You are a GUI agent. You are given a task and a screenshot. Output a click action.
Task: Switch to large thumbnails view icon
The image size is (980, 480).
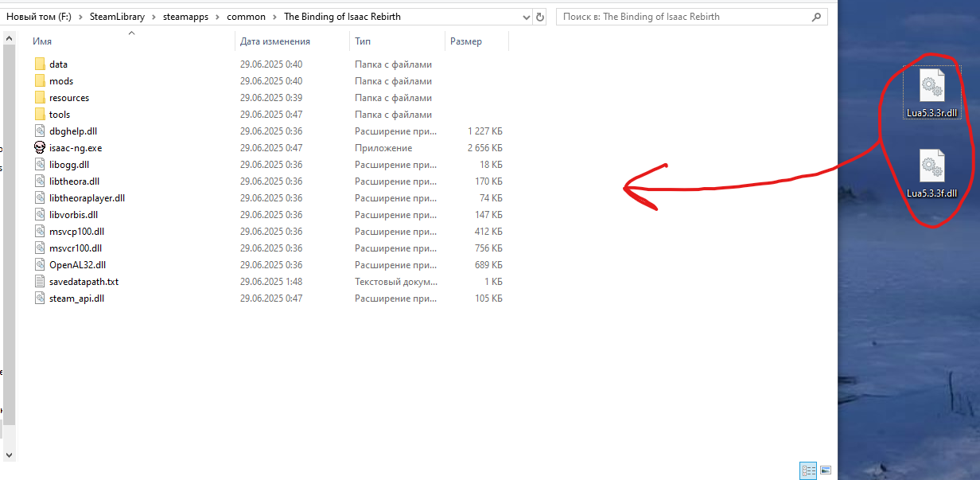pyautogui.click(x=825, y=470)
